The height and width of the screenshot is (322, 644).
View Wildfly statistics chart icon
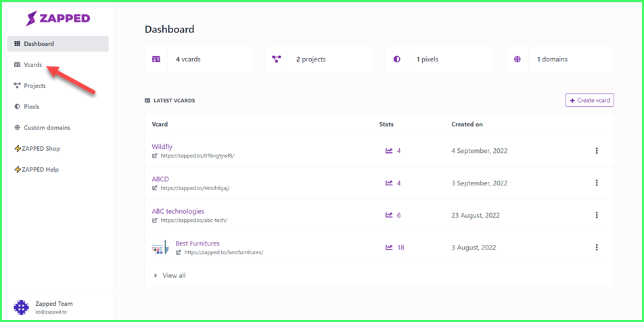coord(389,151)
